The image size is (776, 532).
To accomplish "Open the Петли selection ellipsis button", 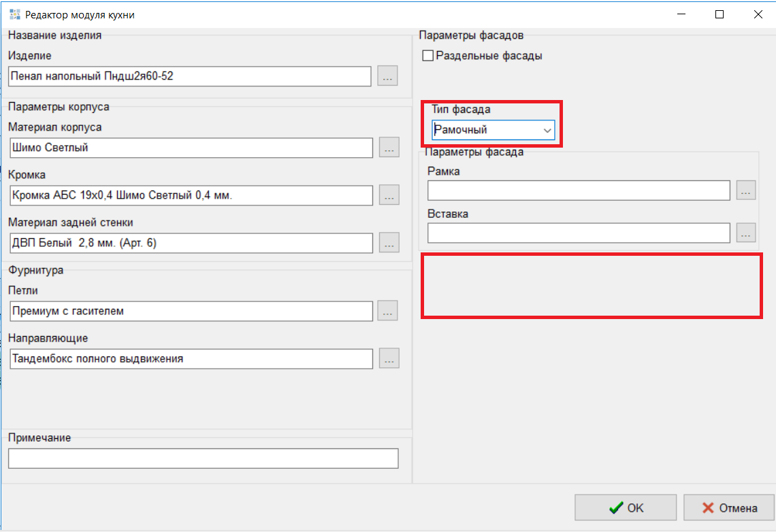I will (x=389, y=311).
